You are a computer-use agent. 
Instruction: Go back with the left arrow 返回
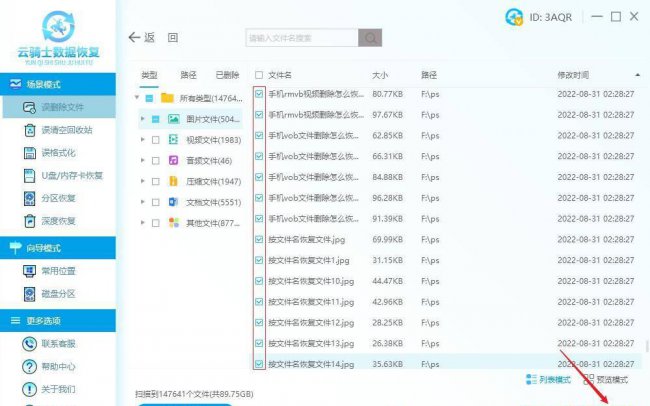(134, 38)
